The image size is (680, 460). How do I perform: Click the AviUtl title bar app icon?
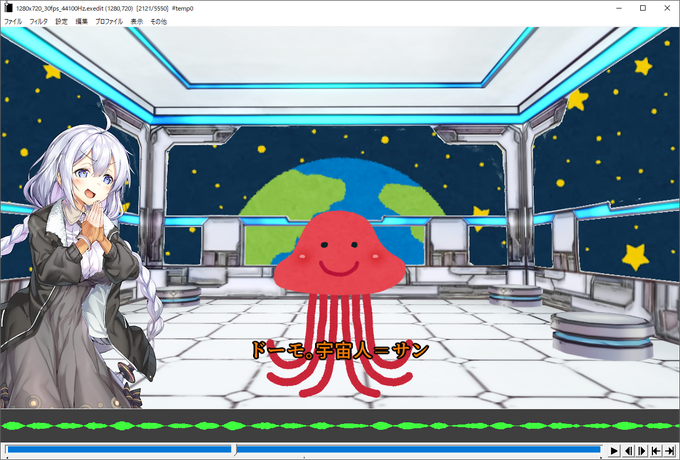(8, 8)
